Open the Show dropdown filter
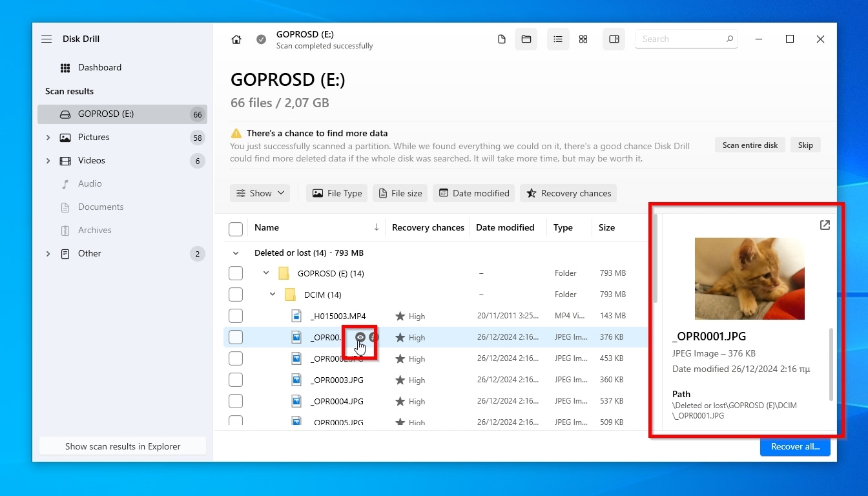The width and height of the screenshot is (868, 496). coord(260,193)
